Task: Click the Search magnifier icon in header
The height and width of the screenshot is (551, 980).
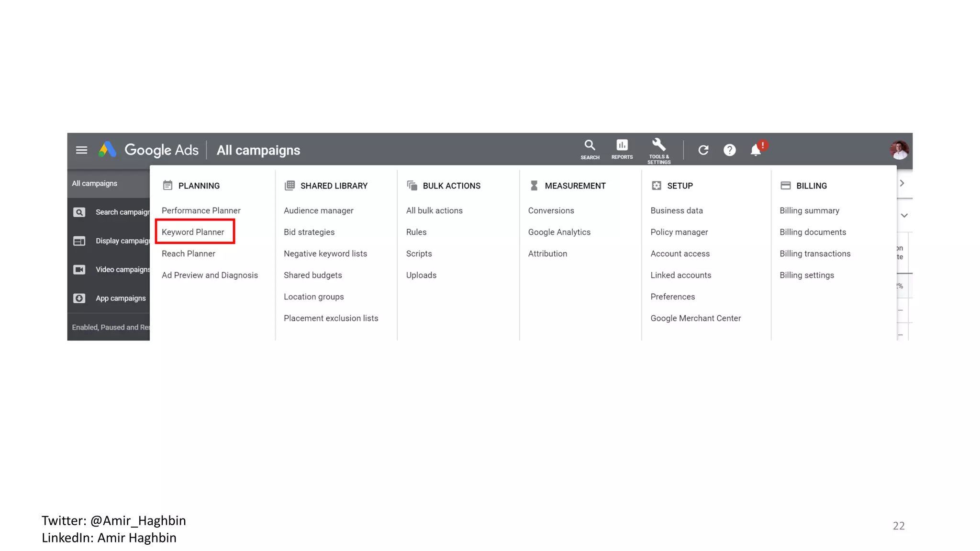Action: click(590, 145)
